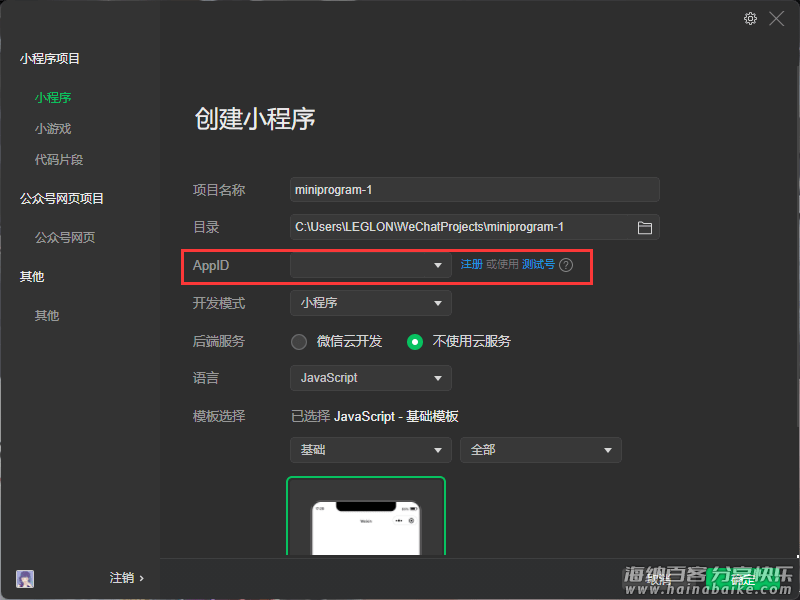
Task: Select 小程序 in the sidebar
Action: point(53,97)
